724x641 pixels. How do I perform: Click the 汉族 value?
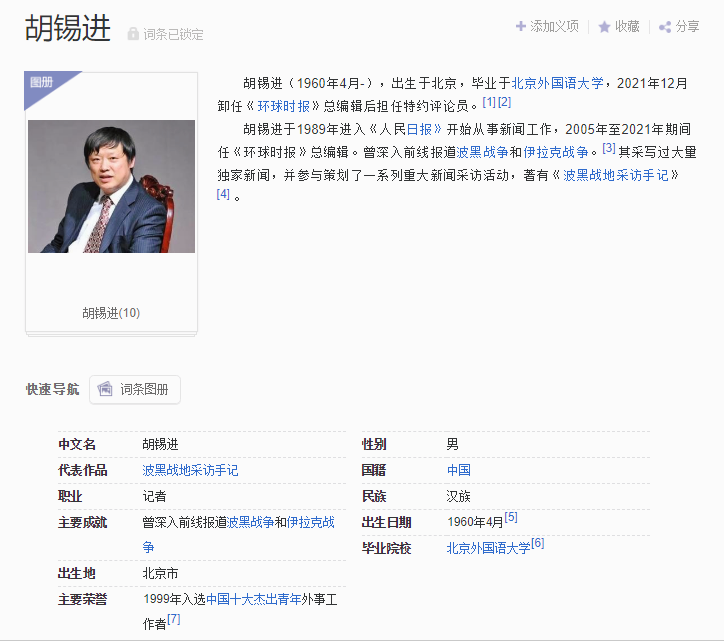pos(459,496)
